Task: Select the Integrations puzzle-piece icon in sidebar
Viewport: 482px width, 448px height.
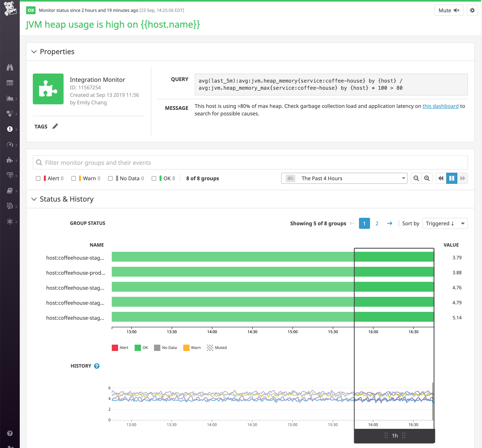Action: [10, 160]
